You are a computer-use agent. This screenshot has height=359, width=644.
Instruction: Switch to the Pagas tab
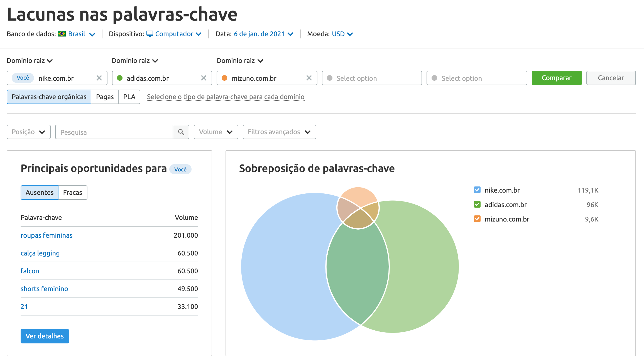point(105,97)
